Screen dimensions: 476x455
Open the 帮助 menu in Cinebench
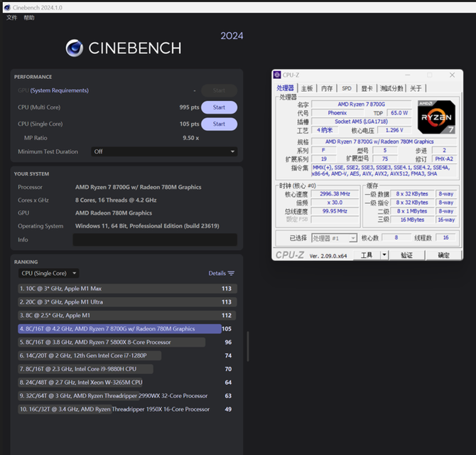(29, 18)
